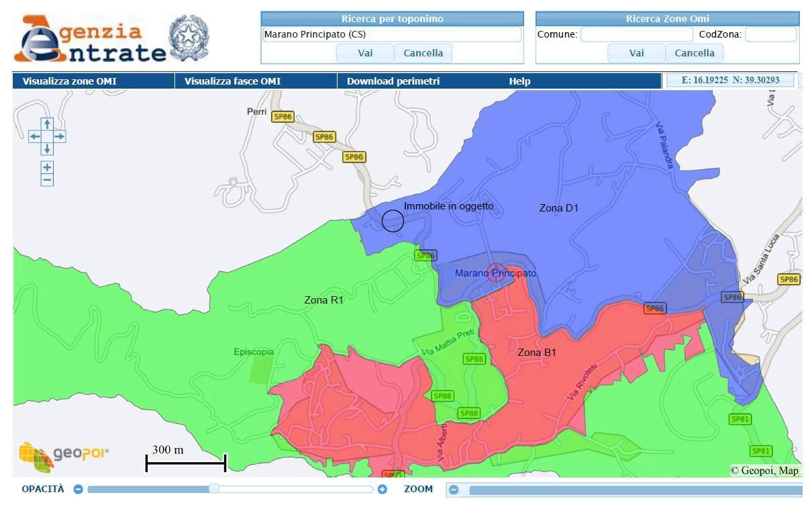812x507 pixels.
Task: Decrease opacity with minus icon
Action: [x=78, y=490]
